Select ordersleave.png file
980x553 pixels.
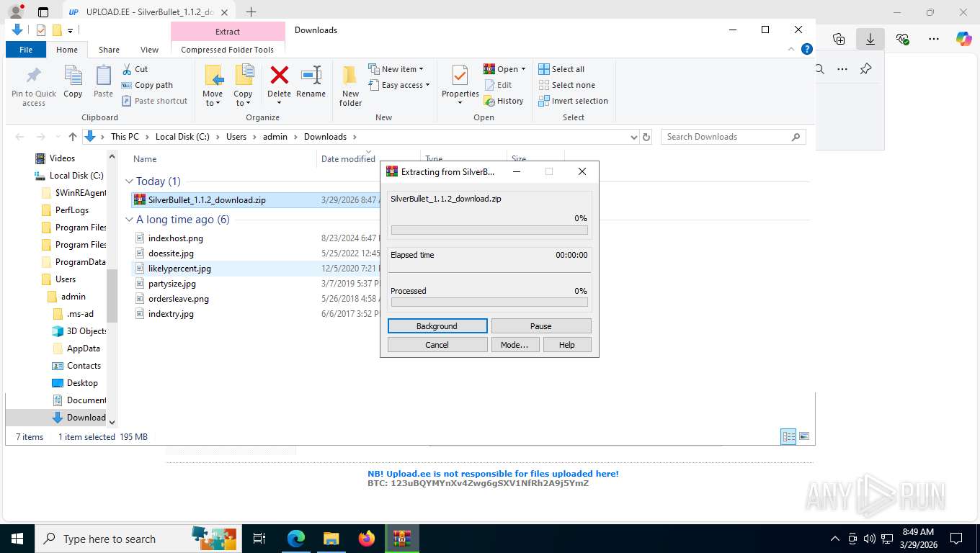pos(179,299)
